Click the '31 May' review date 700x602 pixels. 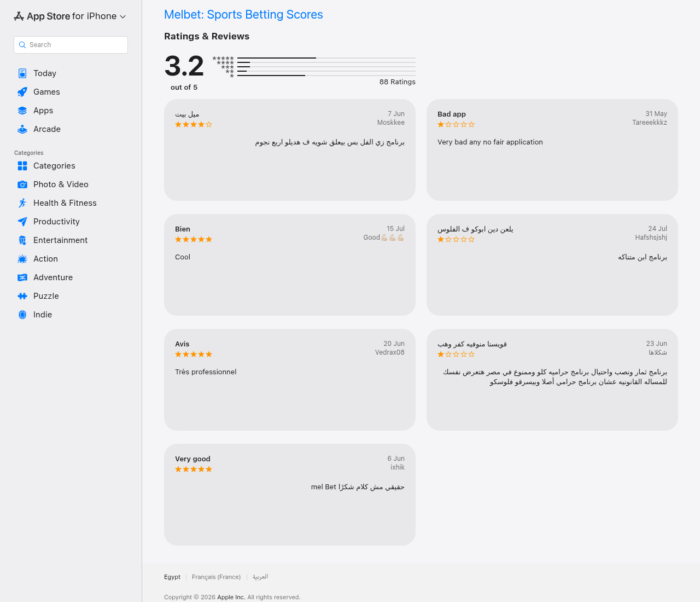pos(656,114)
